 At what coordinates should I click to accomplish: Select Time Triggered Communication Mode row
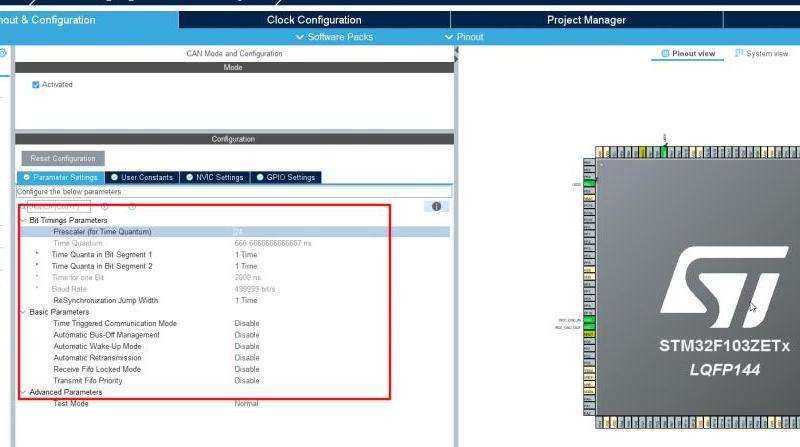point(115,324)
